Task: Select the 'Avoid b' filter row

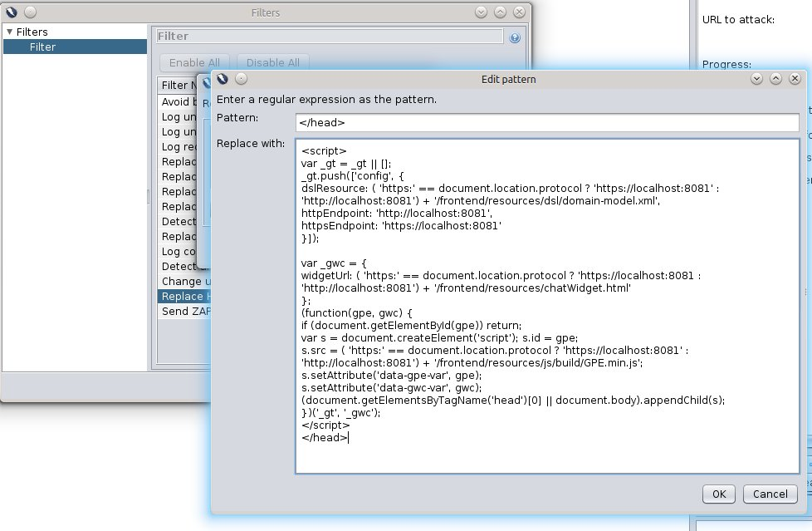Action: point(179,101)
